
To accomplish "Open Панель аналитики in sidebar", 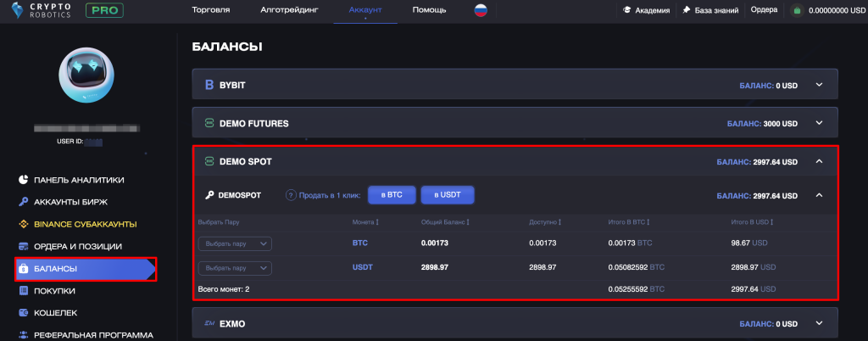I will point(79,180).
